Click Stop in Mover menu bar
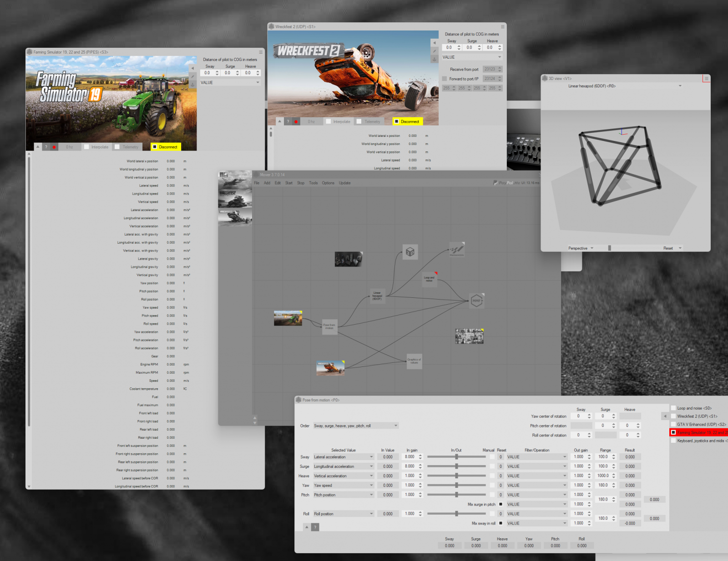This screenshot has width=728, height=561. point(301,183)
